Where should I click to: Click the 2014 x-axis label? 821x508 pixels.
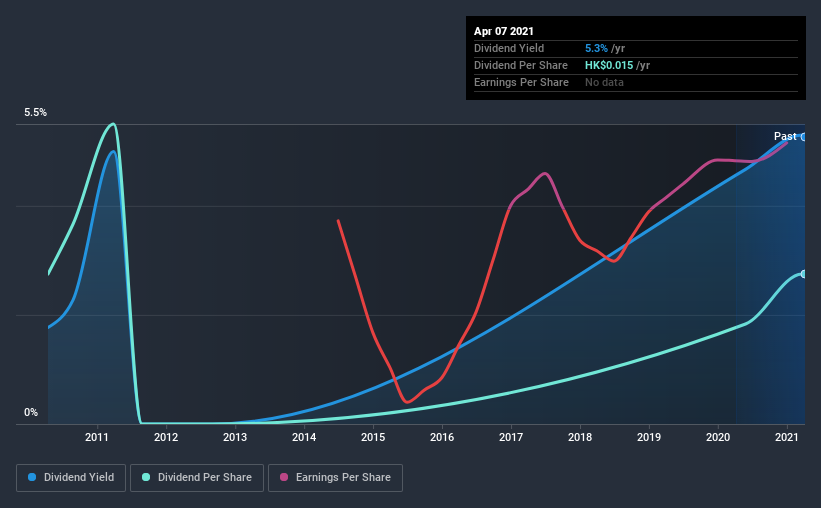[304, 437]
